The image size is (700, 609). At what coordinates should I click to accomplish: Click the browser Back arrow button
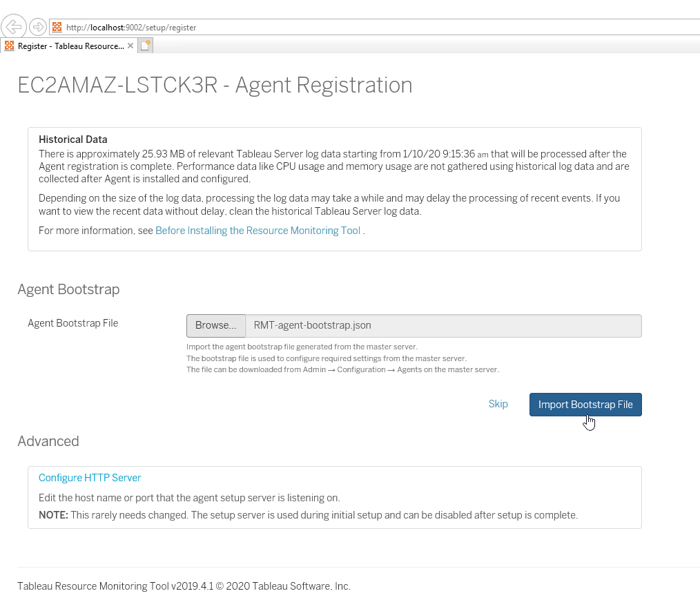coord(15,27)
